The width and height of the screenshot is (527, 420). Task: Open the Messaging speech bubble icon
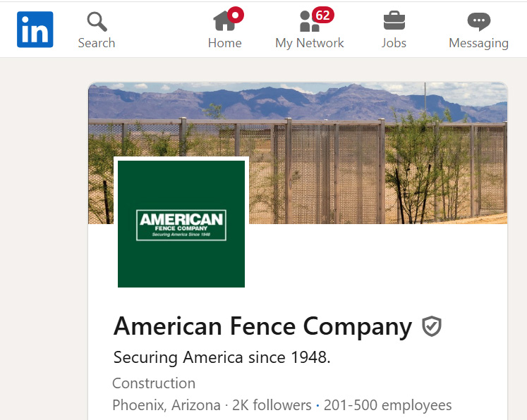[478, 22]
